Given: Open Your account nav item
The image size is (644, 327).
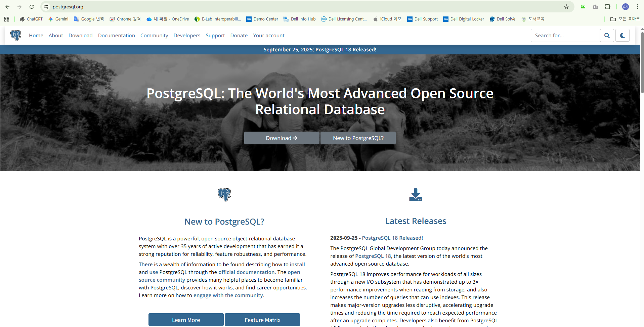Looking at the screenshot, I should 269,36.
